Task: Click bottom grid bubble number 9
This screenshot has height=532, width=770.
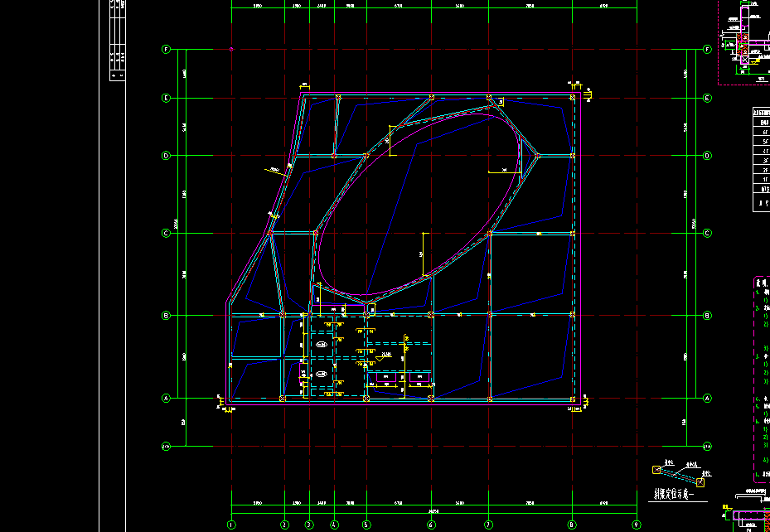Action: [637, 525]
